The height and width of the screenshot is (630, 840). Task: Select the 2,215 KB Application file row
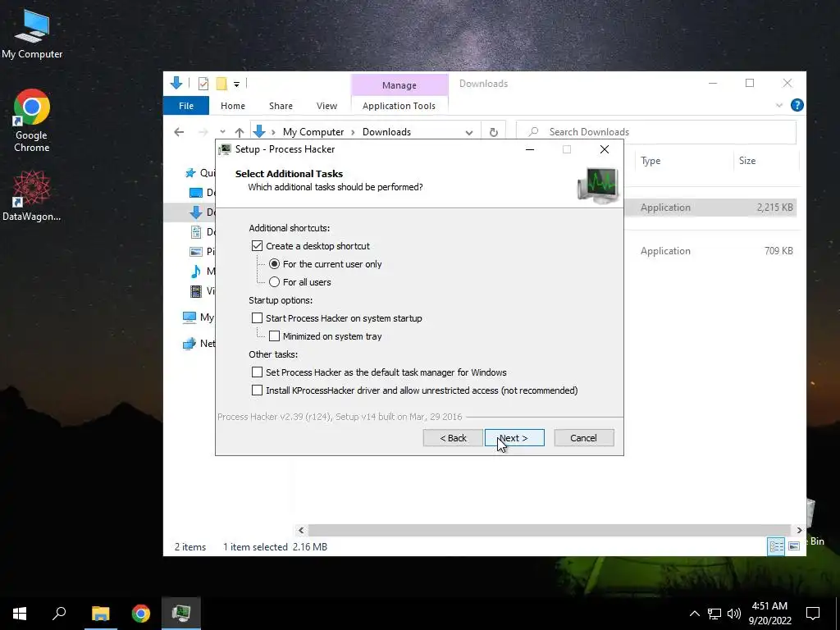point(710,208)
